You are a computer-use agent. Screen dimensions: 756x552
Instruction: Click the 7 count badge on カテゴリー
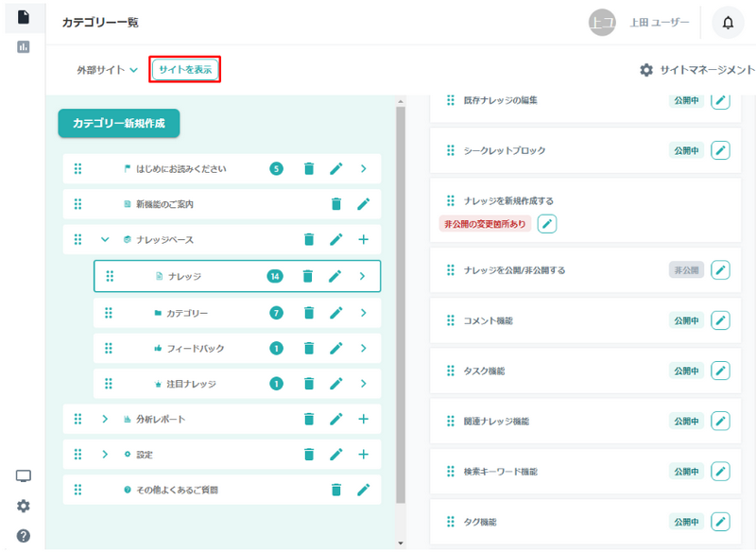276,313
